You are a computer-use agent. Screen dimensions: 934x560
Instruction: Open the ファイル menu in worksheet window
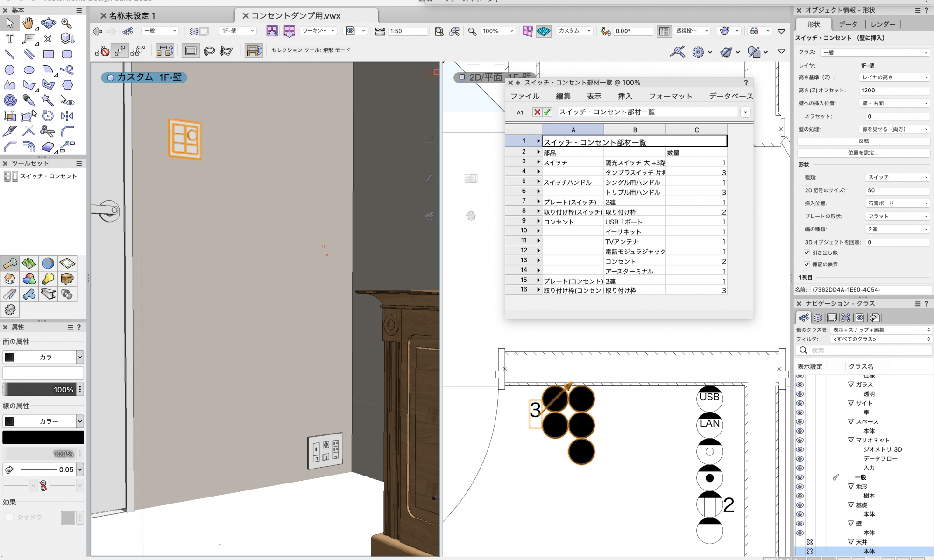coord(525,96)
